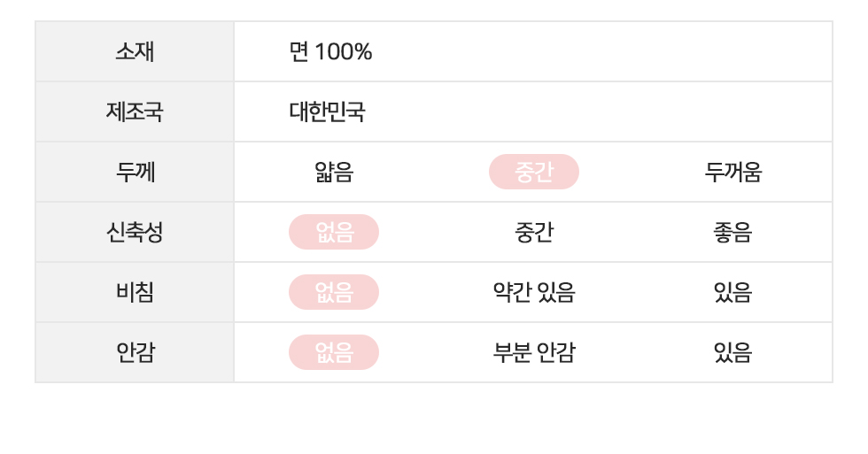The image size is (868, 454).
Task: Click the 대한민국 country value
Action: tap(327, 112)
